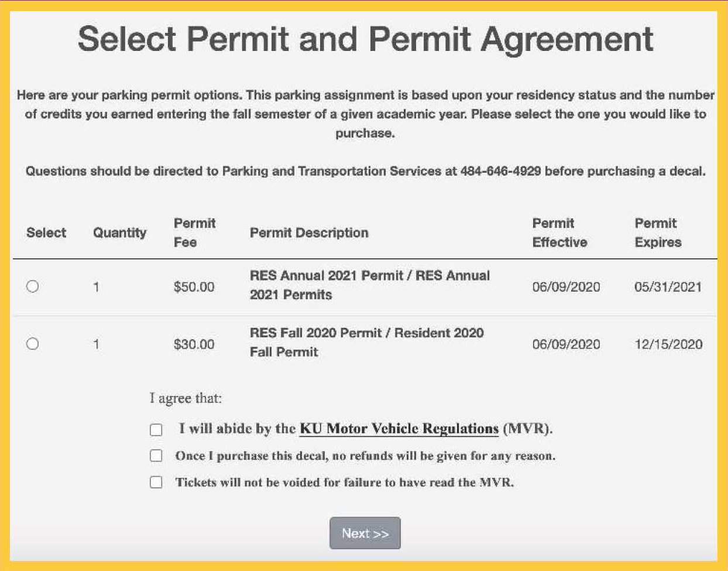Select the RES Annual 2021 Permit radio button

(x=33, y=286)
